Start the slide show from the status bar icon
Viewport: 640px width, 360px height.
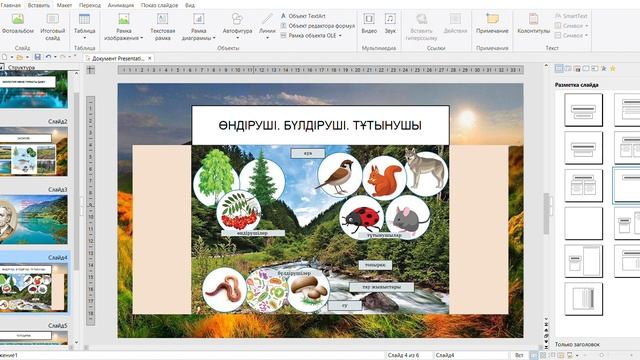(x=570, y=356)
